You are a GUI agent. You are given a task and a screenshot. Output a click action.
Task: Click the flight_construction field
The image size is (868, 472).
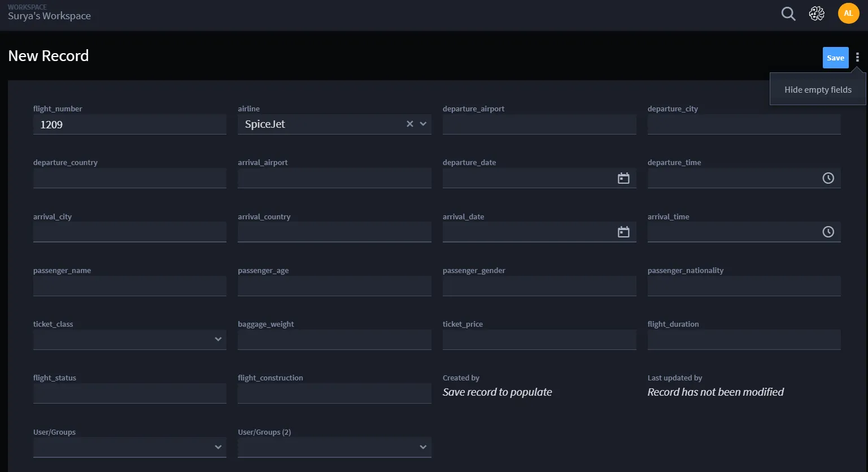(334, 393)
